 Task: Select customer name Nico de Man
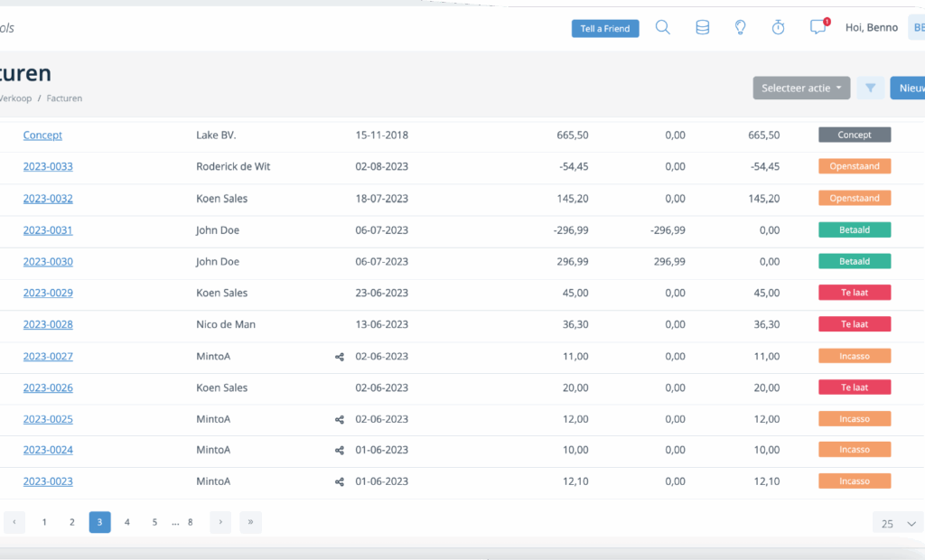coord(226,324)
